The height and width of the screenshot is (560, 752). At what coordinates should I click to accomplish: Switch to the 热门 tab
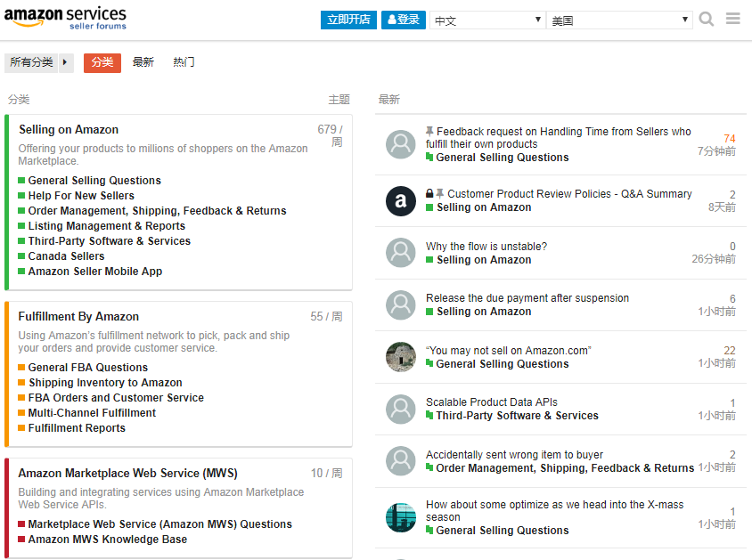coord(184,62)
